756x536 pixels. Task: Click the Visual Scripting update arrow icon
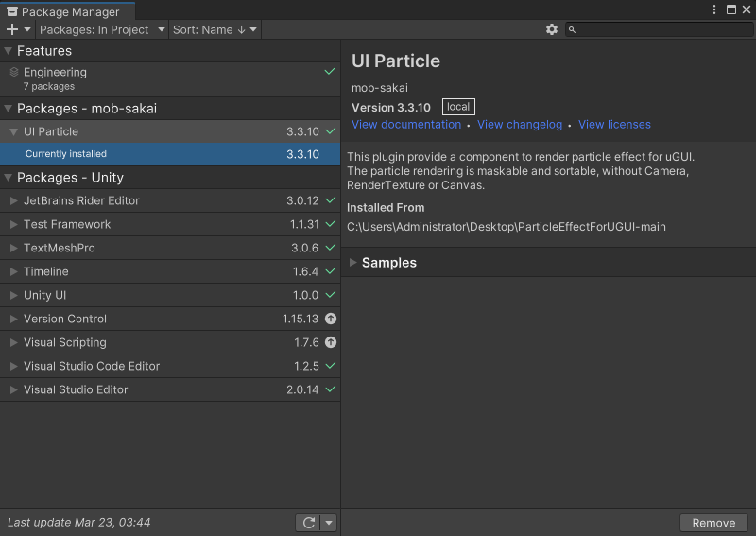tap(331, 342)
